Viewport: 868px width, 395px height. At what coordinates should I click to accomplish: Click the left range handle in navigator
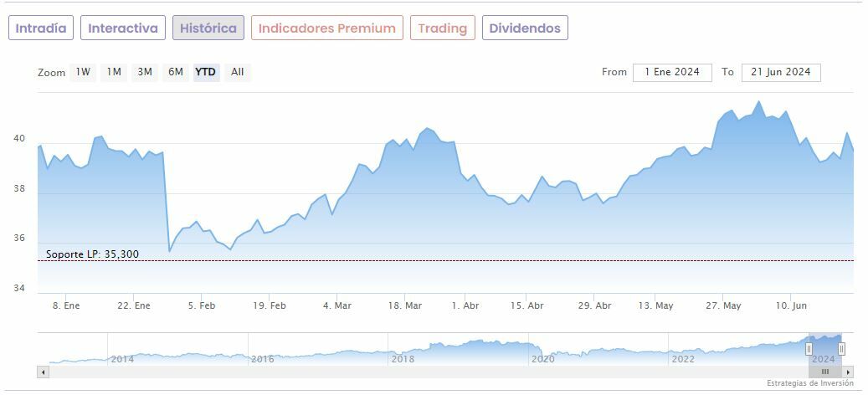point(809,348)
